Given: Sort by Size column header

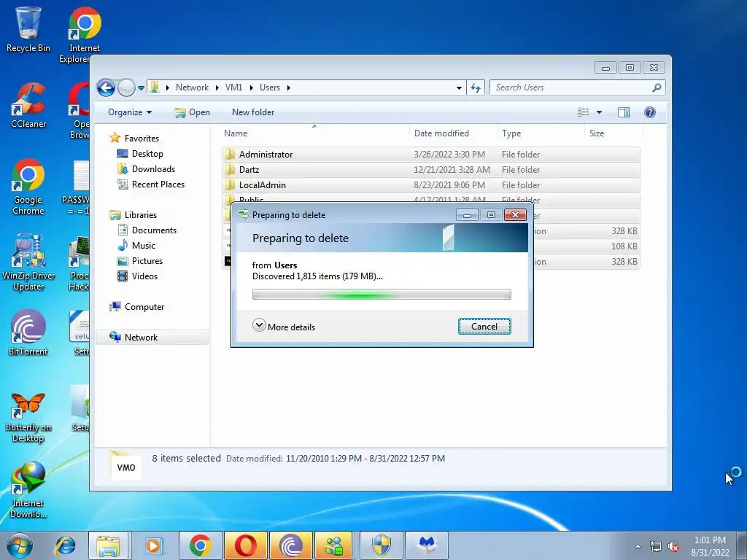Looking at the screenshot, I should click(x=613, y=133).
